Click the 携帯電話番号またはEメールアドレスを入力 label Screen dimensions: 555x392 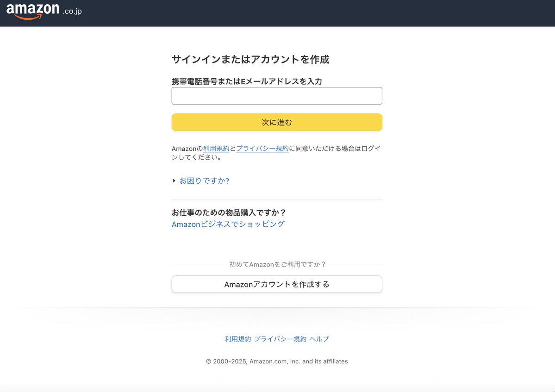[x=247, y=81]
